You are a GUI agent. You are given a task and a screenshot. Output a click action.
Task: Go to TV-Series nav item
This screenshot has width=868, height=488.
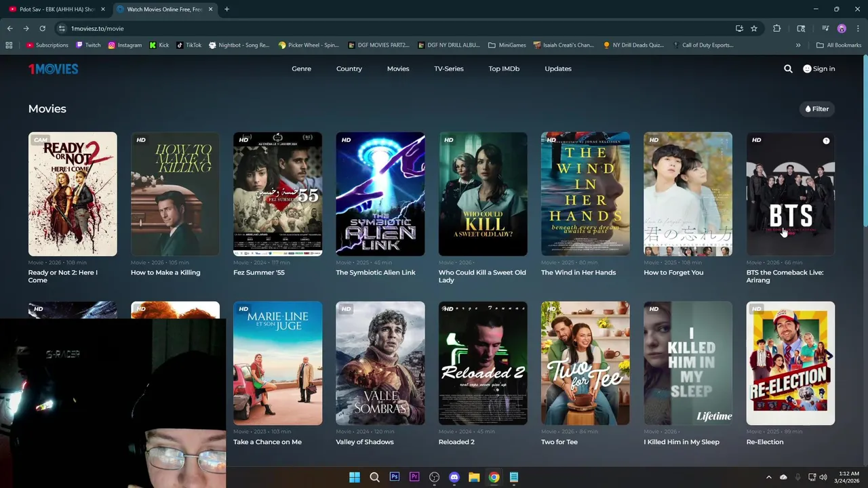pyautogui.click(x=449, y=68)
